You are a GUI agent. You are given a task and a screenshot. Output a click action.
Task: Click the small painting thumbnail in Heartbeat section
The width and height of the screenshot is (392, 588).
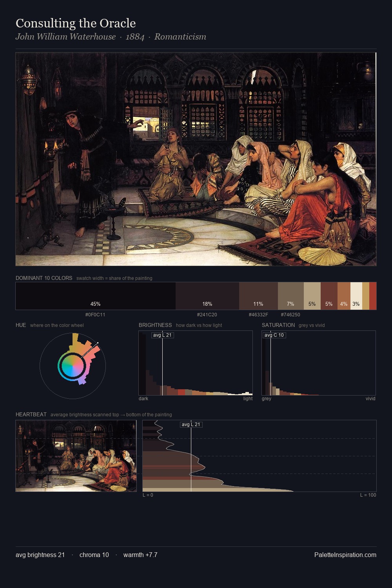[x=76, y=456]
